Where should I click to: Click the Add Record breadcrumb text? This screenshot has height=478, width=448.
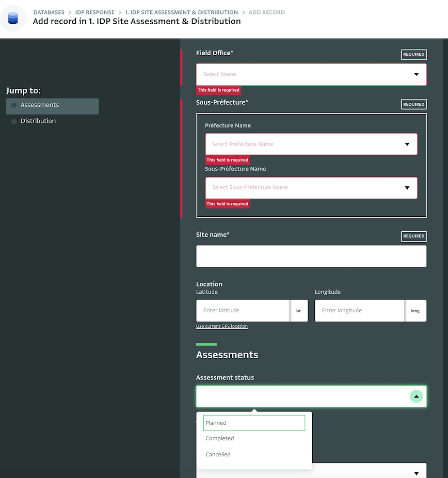267,12
